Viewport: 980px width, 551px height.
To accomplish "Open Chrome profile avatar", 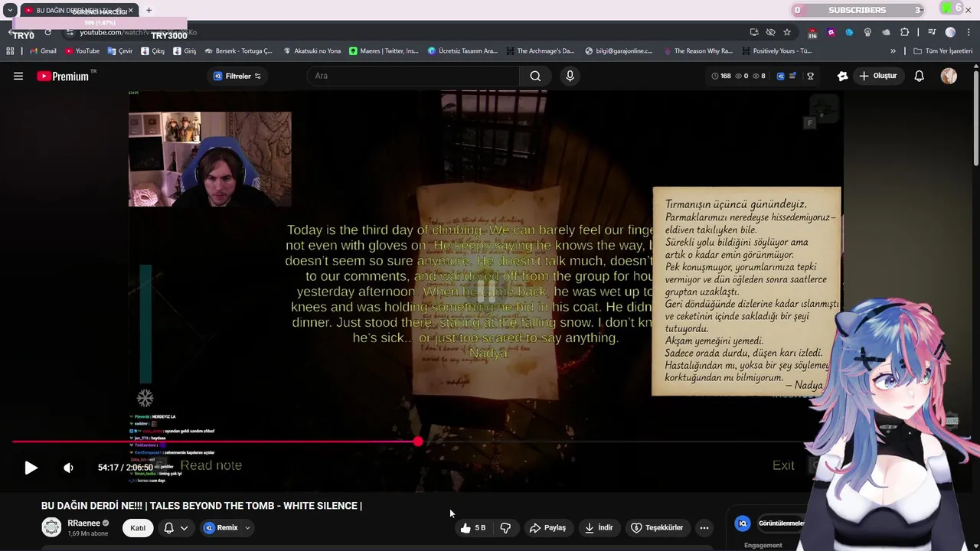I will 950,32.
